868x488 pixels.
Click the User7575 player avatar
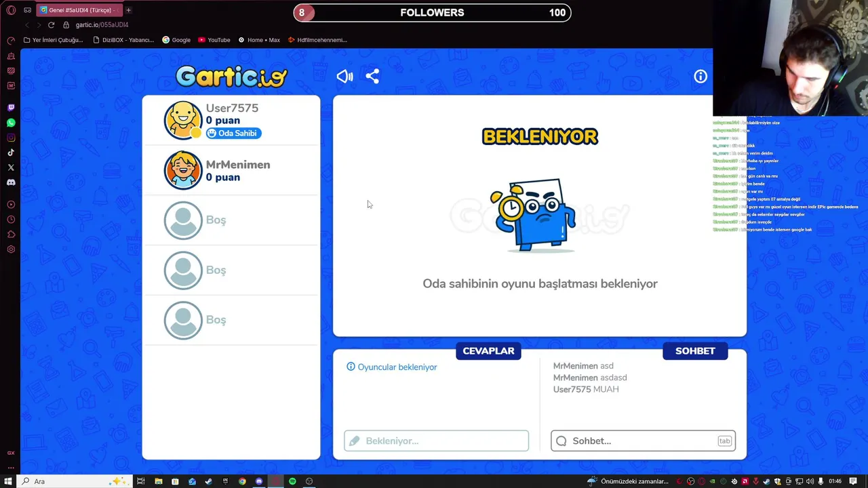coord(183,120)
